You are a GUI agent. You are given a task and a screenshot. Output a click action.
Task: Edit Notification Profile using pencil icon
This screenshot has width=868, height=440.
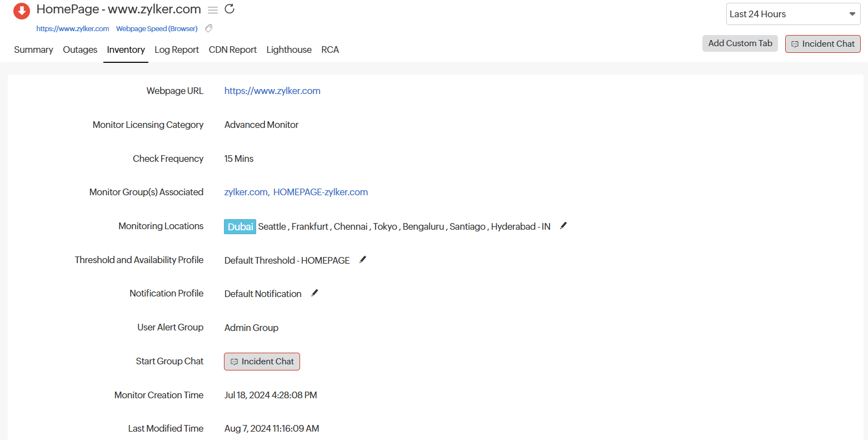[315, 293]
